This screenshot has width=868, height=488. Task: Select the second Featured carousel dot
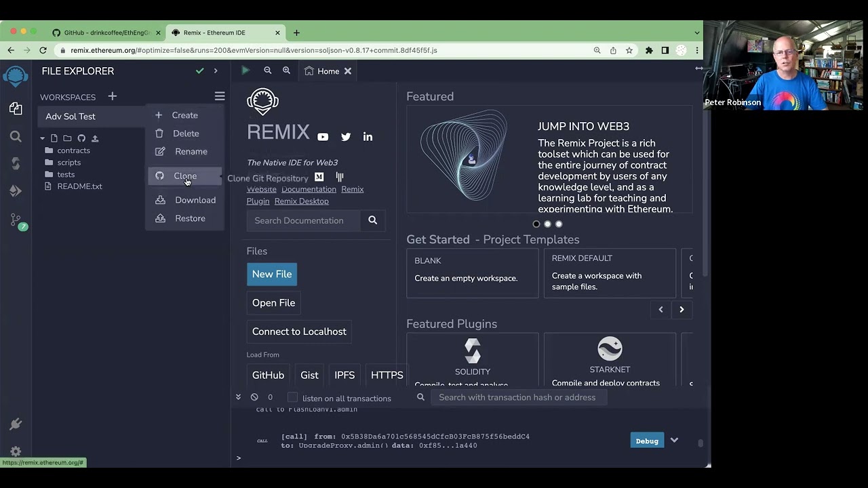(547, 224)
